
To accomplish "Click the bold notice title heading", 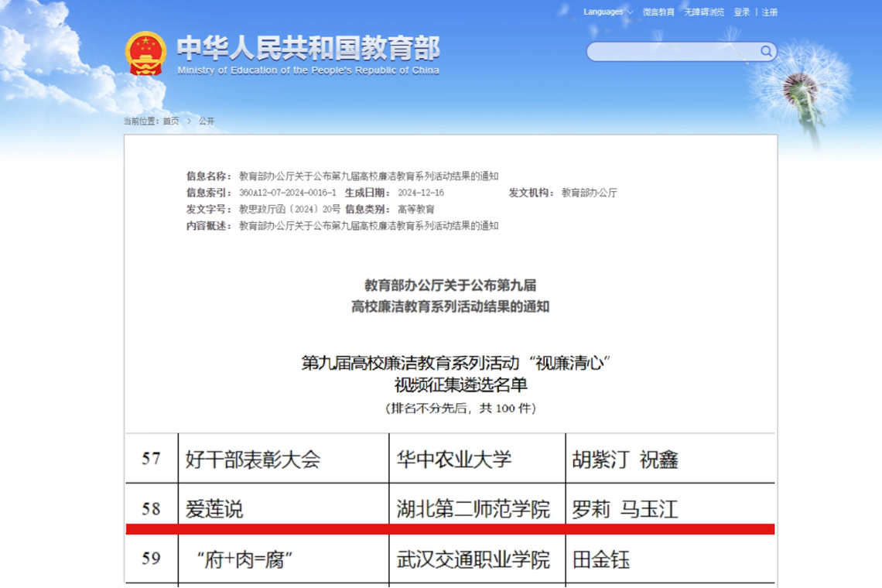I will point(450,296).
